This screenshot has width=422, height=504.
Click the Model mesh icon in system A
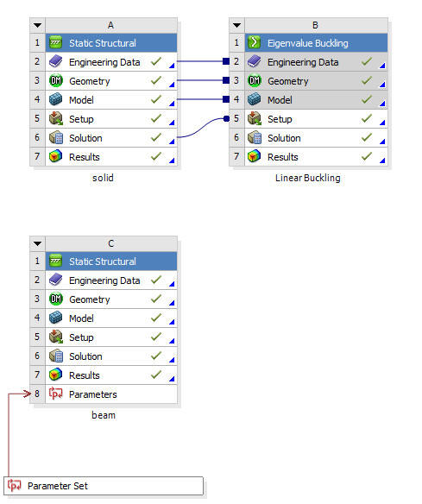tap(56, 99)
